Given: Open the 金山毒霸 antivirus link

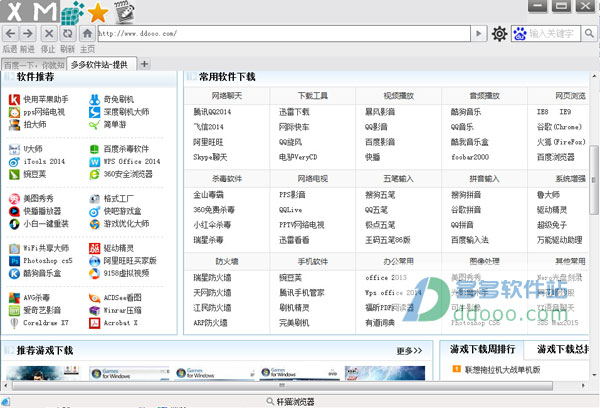Looking at the screenshot, I should click(x=208, y=195).
